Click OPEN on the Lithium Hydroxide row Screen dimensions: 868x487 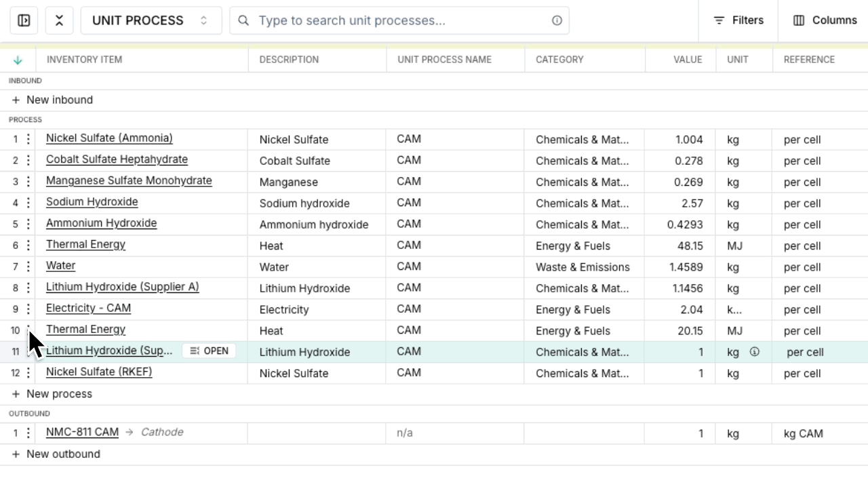coord(209,351)
